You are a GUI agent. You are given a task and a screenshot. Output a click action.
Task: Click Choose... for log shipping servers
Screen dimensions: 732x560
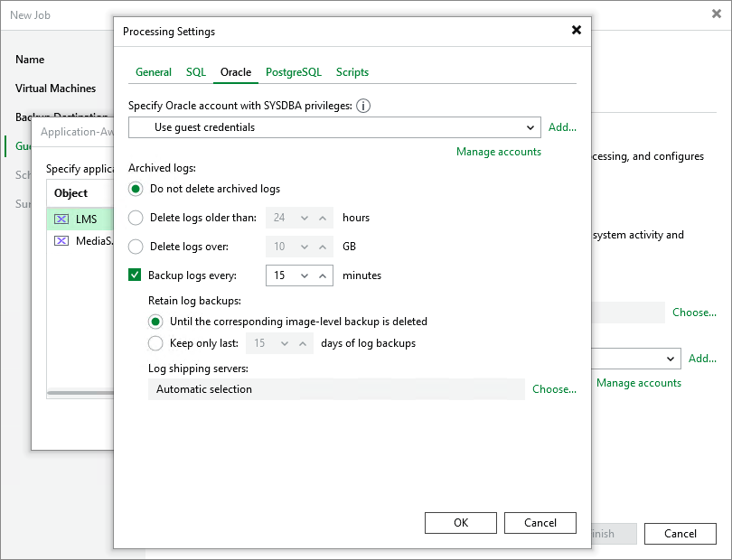pyautogui.click(x=553, y=389)
